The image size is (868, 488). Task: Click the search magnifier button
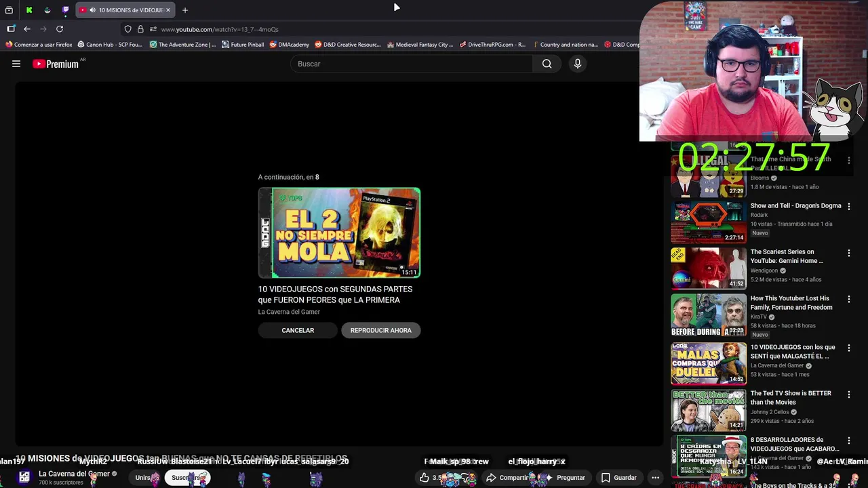coord(547,64)
